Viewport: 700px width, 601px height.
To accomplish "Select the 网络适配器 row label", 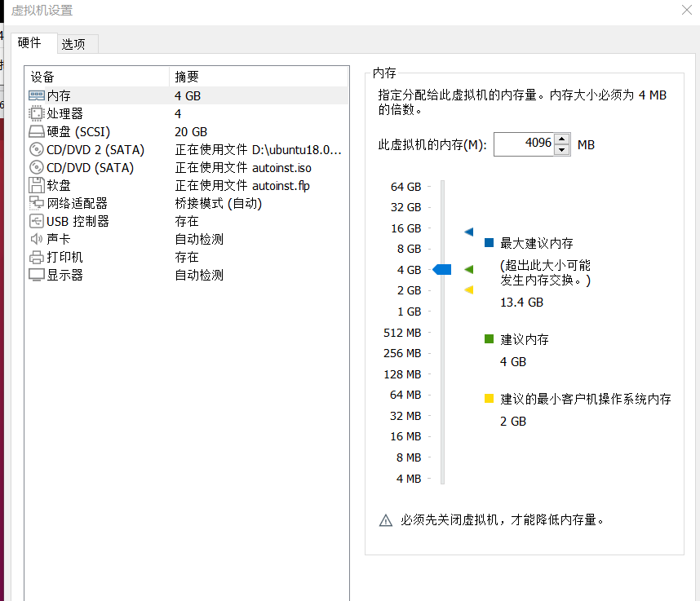I will pos(78,203).
